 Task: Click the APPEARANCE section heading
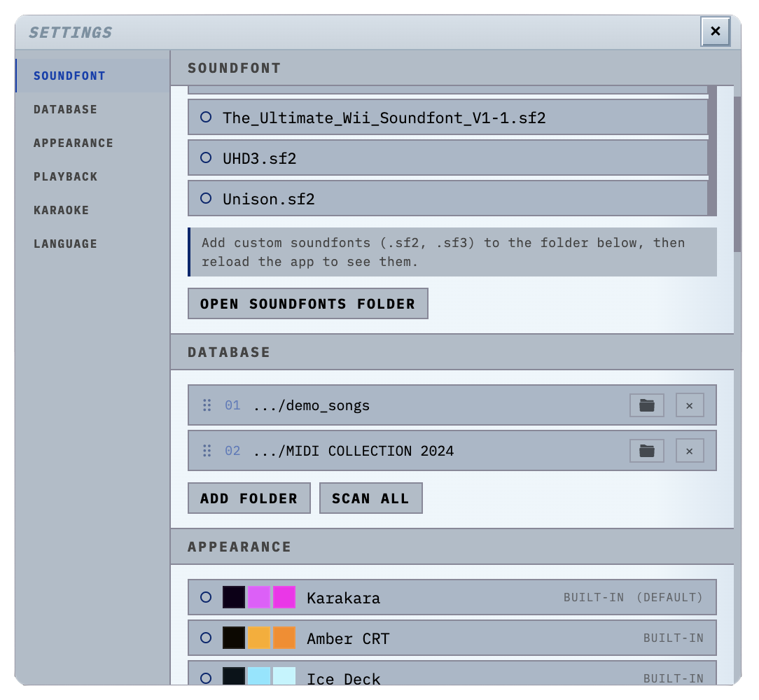[x=239, y=547]
